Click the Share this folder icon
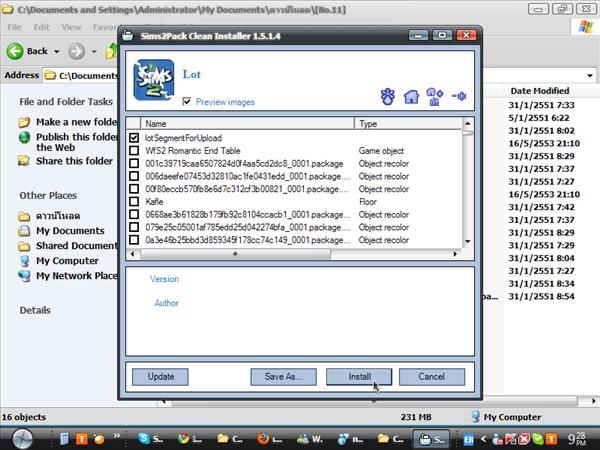 [x=24, y=161]
